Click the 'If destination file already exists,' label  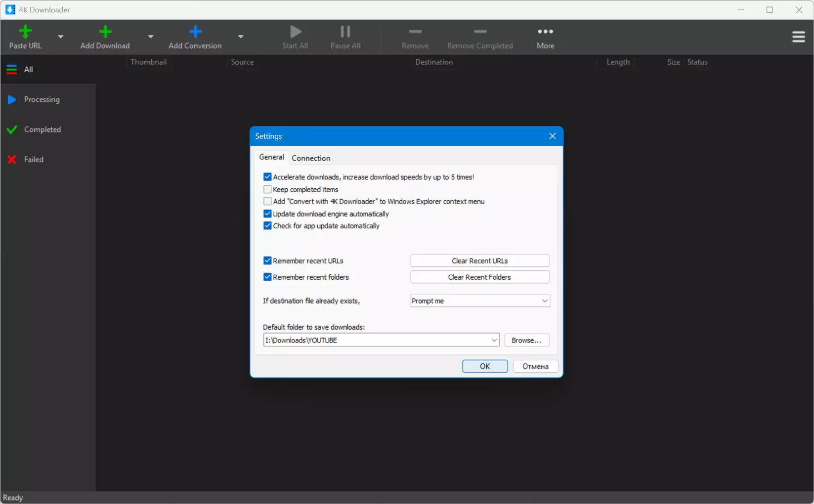(311, 301)
